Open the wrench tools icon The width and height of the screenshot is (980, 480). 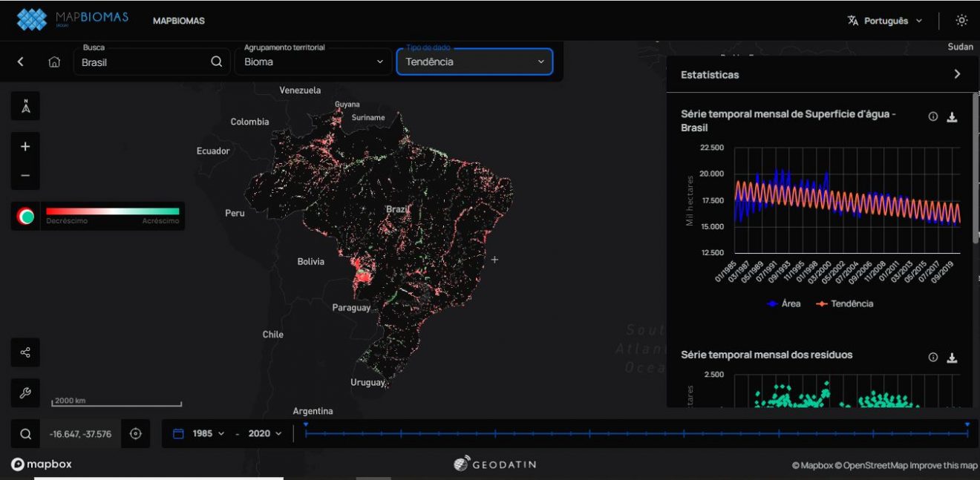[x=25, y=393]
